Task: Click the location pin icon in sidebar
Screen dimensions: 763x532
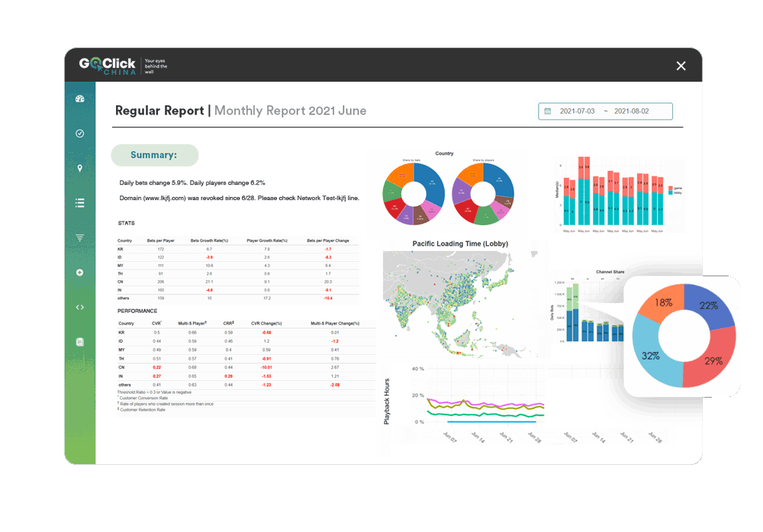Action: pyautogui.click(x=79, y=168)
